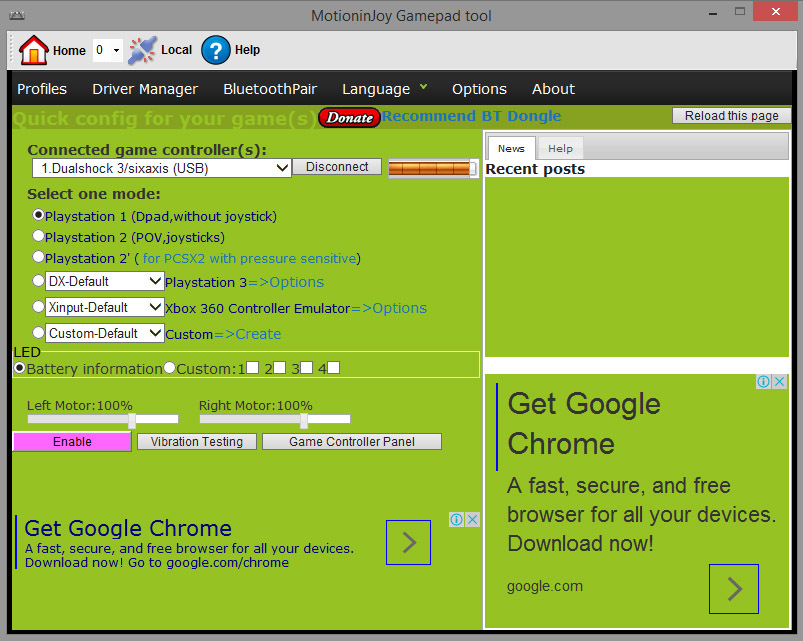Open Help via blue question mark icon
Screen dimensions: 803x641
(x=216, y=50)
